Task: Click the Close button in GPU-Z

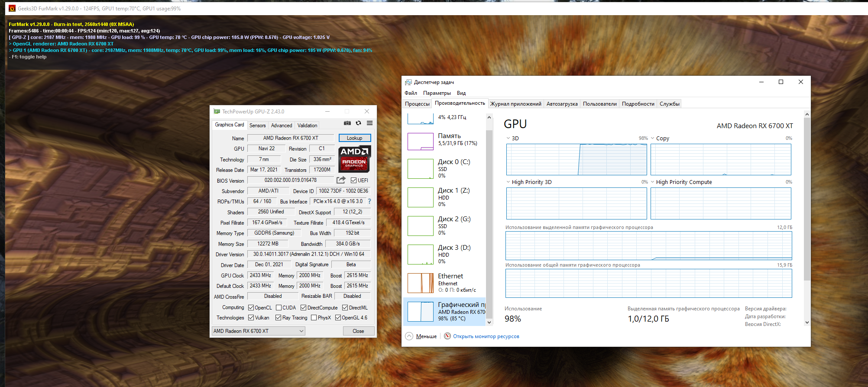Action: [x=358, y=331]
